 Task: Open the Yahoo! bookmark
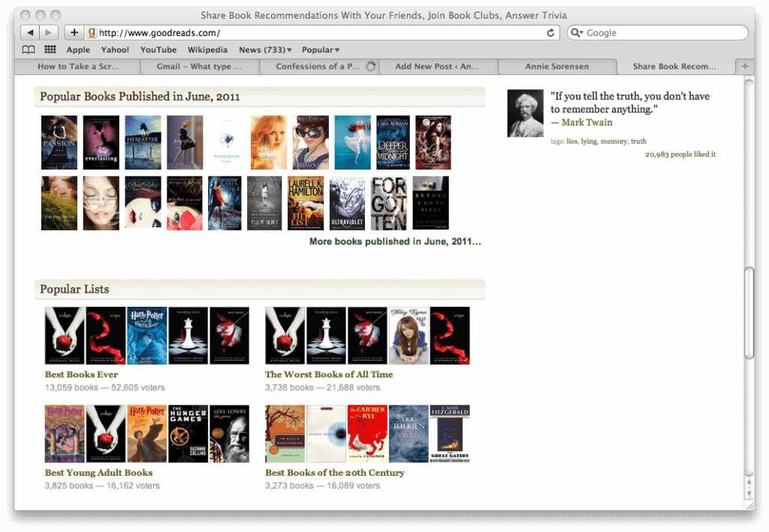tap(115, 50)
